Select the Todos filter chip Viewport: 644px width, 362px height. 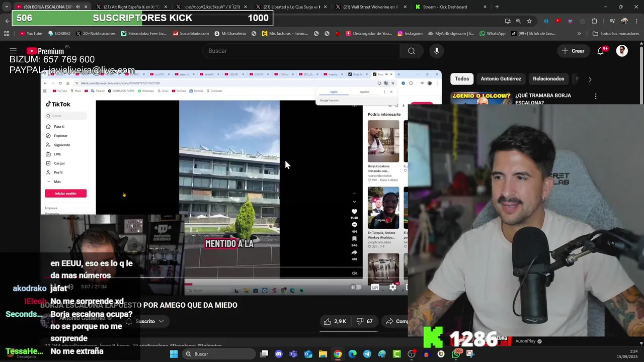pyautogui.click(x=462, y=79)
